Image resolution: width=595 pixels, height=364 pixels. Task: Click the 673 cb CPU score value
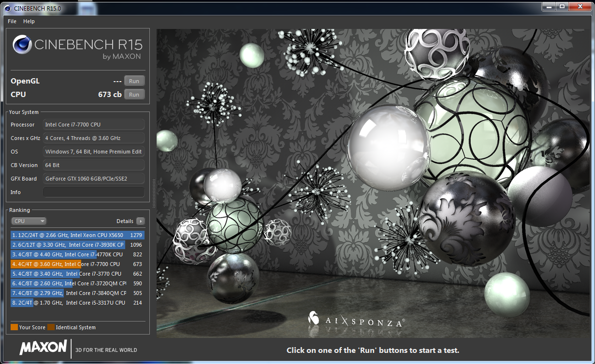tap(110, 95)
